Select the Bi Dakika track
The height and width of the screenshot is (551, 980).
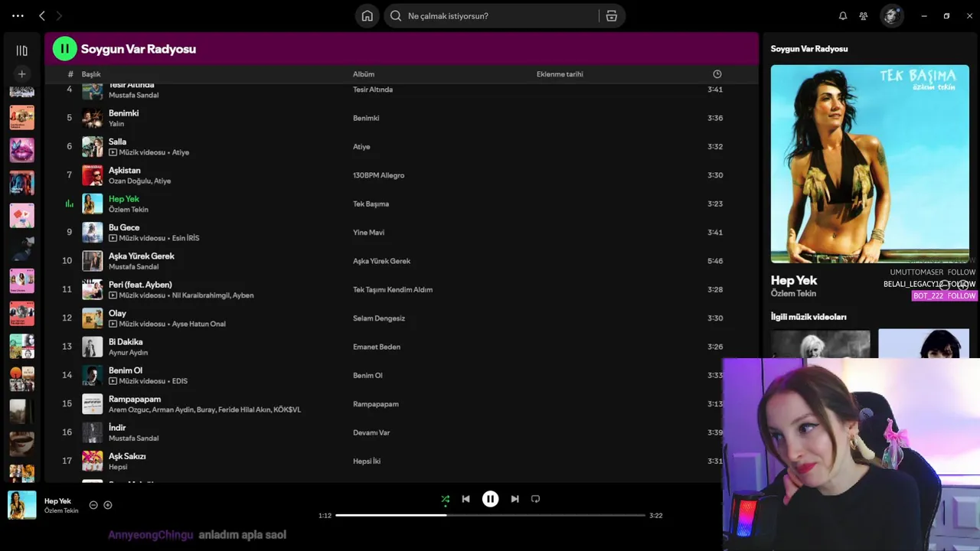[401, 347]
